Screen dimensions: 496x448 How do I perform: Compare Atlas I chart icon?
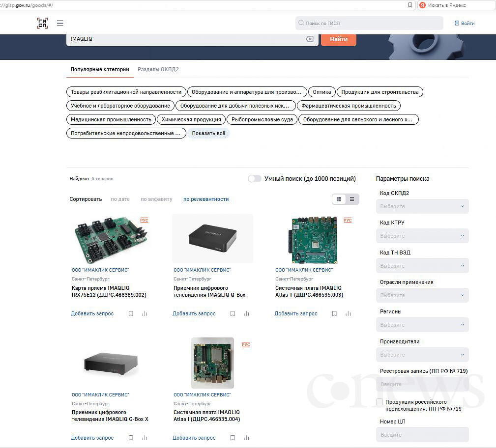246,438
